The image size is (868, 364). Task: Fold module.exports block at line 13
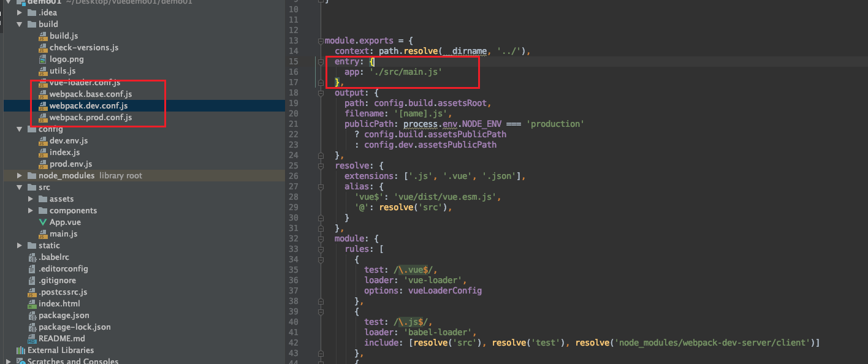[321, 41]
